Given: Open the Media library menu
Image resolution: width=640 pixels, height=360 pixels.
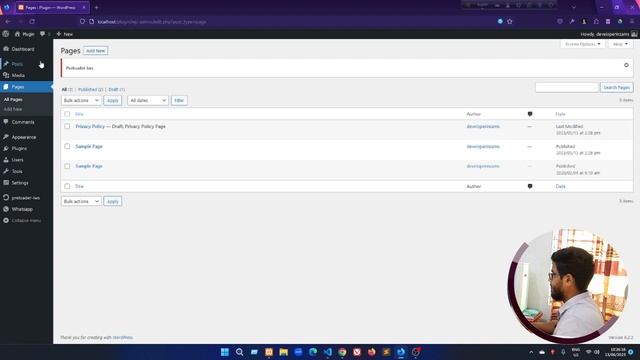Looking at the screenshot, I should pos(18,76).
